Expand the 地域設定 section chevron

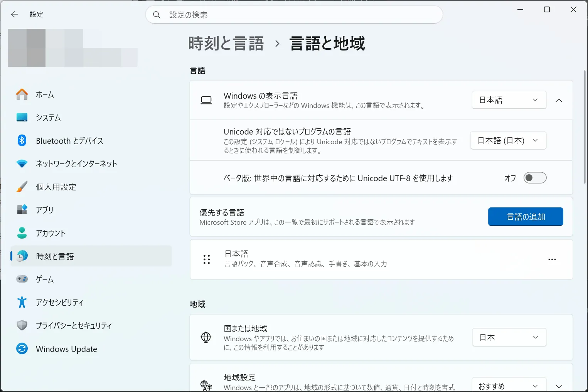[x=559, y=386]
